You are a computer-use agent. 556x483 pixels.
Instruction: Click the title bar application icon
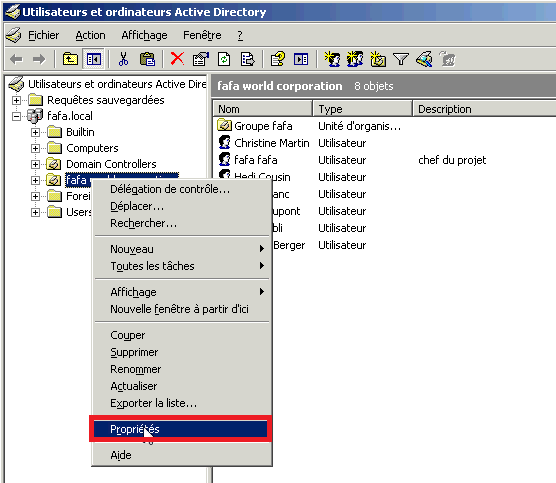13,12
